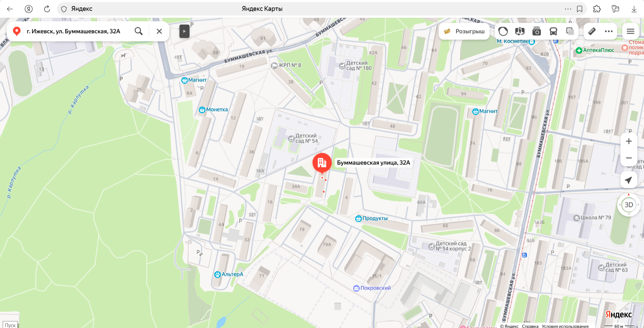This screenshot has width=644, height=328.
Task: Click the Розыгрыш button
Action: pos(464,31)
